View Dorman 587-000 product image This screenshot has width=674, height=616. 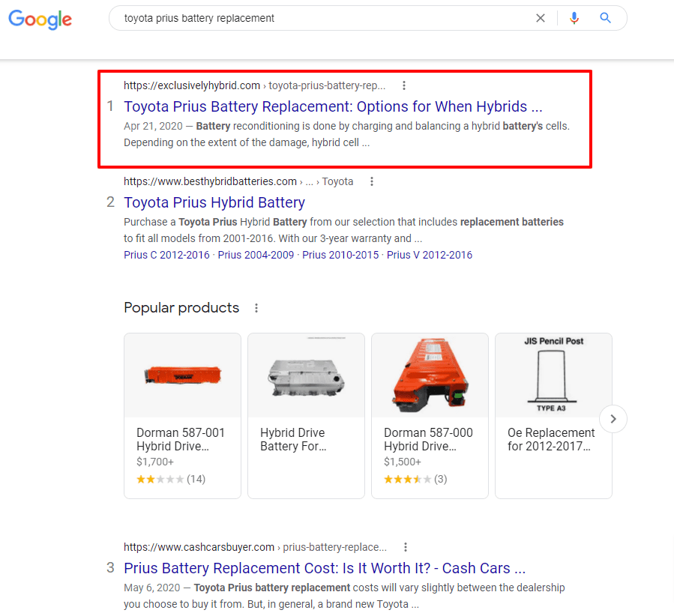click(x=430, y=375)
